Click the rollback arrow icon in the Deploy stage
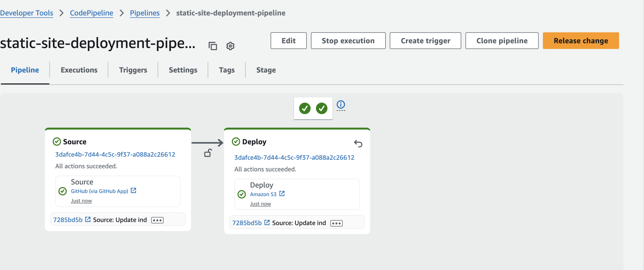Viewport: 644px width, 270px height. click(358, 143)
